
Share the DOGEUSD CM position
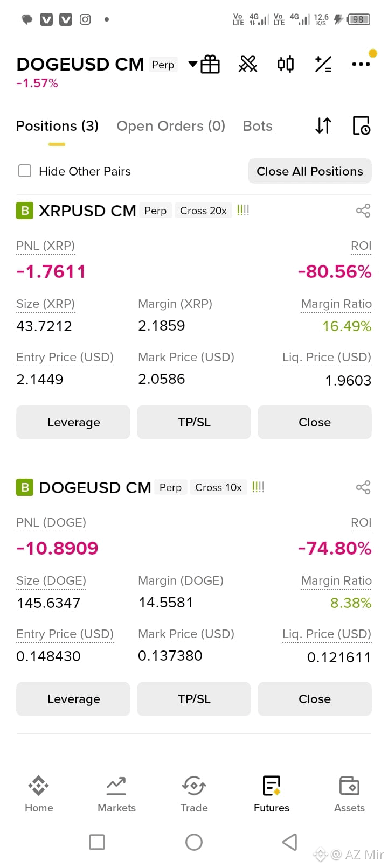[x=363, y=487]
